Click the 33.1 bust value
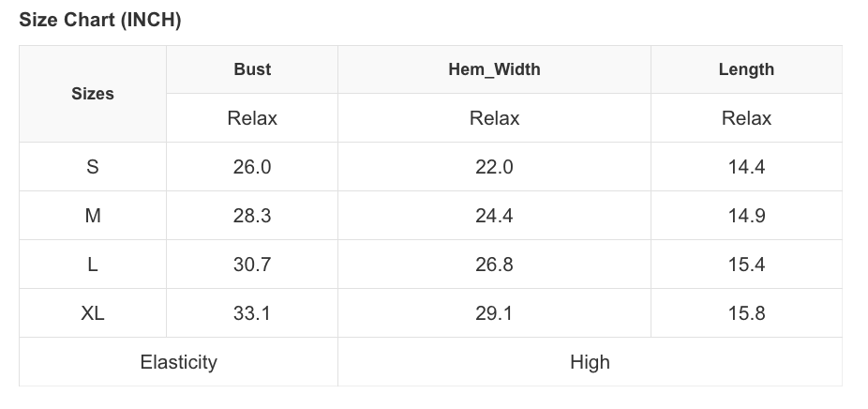The height and width of the screenshot is (409, 868). click(x=252, y=313)
